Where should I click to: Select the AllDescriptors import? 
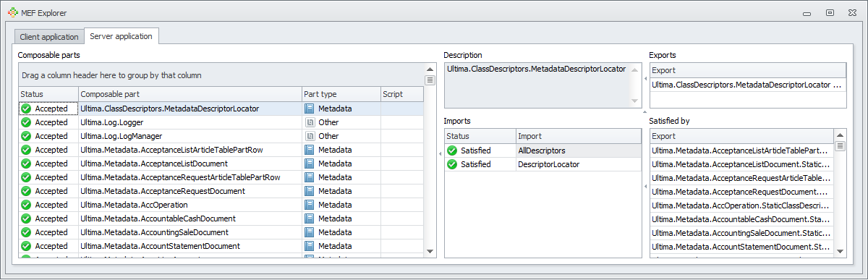tap(542, 150)
